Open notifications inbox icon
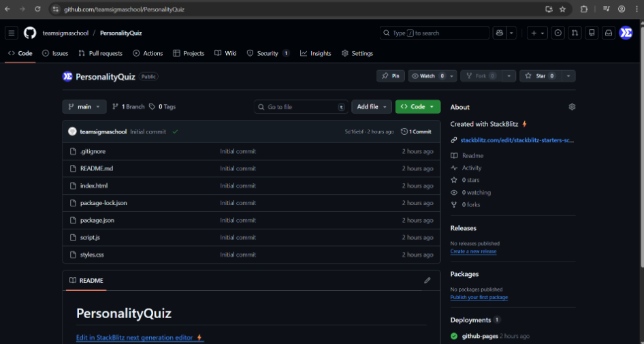This screenshot has height=344, width=644. point(609,33)
